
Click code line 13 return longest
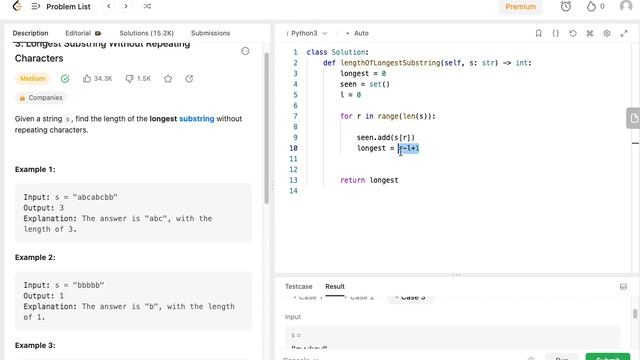click(369, 180)
